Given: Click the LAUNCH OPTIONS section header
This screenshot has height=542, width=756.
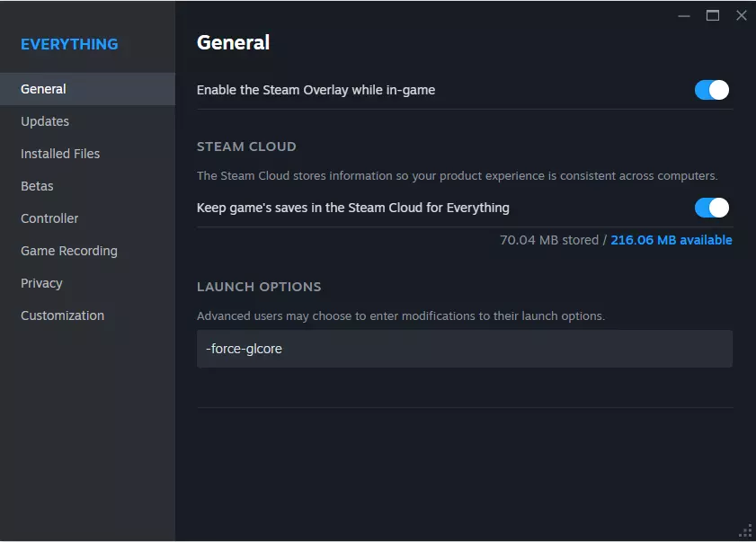Looking at the screenshot, I should point(259,287).
